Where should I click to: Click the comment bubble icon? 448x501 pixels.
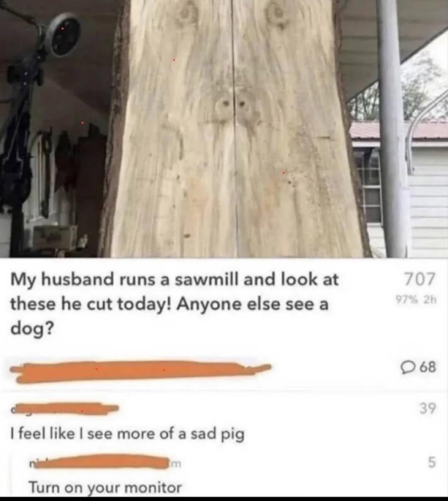point(408,367)
